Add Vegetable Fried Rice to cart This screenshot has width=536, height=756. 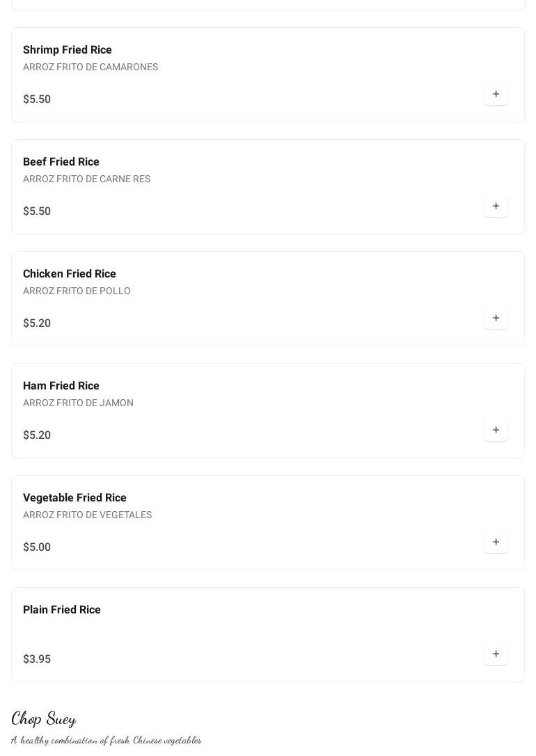[496, 542]
